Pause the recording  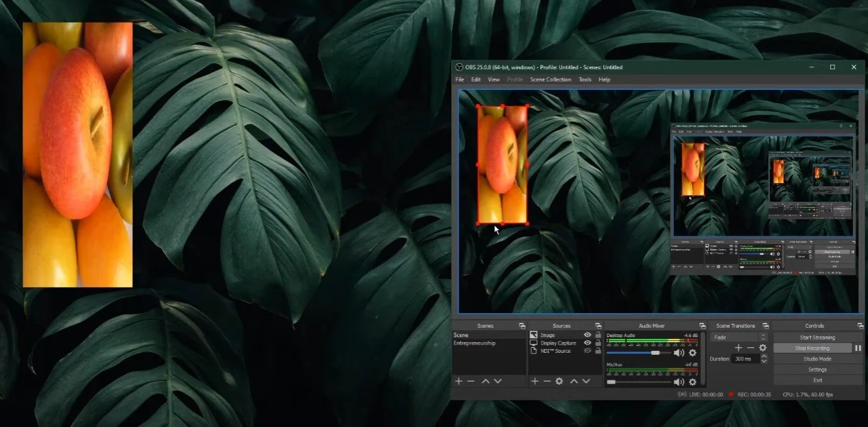[x=858, y=348]
